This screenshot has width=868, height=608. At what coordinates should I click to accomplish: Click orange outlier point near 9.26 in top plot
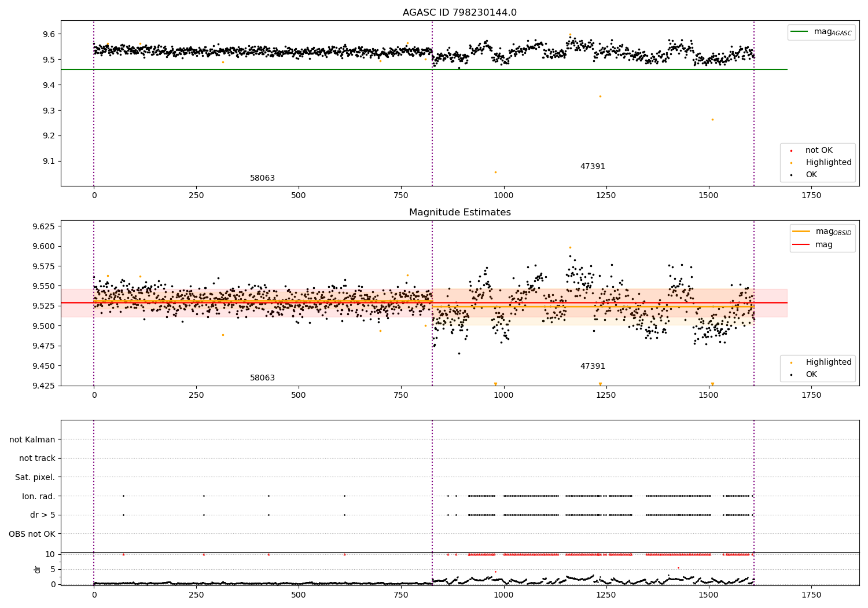click(712, 120)
